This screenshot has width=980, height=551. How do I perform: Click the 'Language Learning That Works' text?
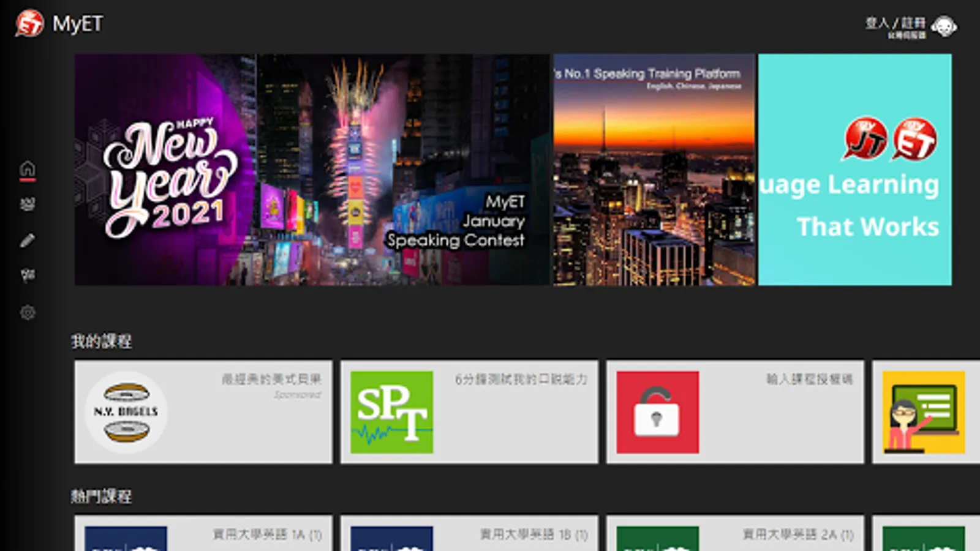click(850, 206)
